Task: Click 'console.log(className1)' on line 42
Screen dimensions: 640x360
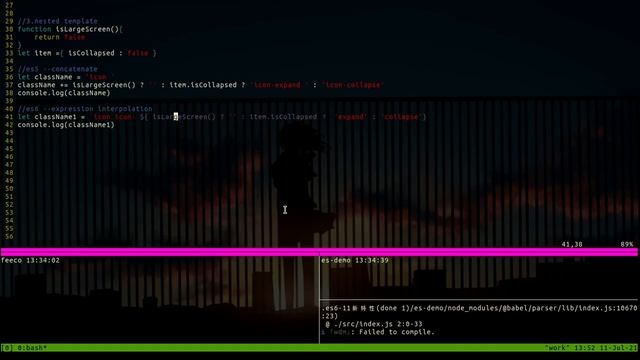Action: click(x=66, y=124)
